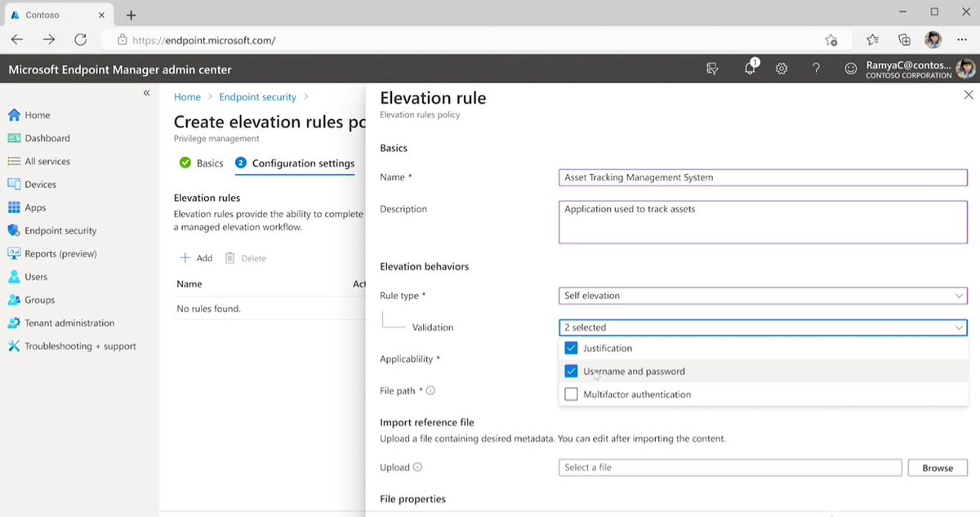Open Troubleshooting + support in sidebar
This screenshot has width=980, height=517.
(72, 346)
